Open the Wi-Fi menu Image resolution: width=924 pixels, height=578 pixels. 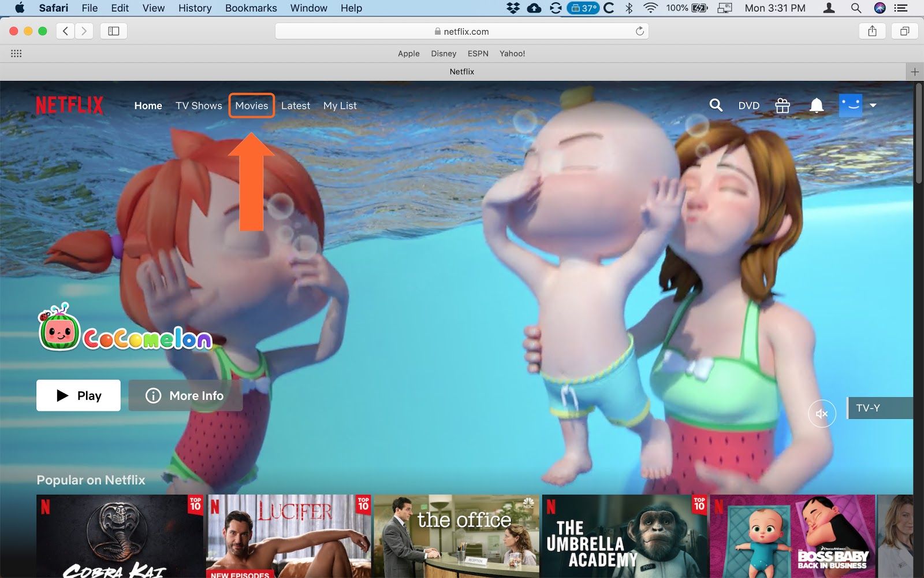(651, 8)
